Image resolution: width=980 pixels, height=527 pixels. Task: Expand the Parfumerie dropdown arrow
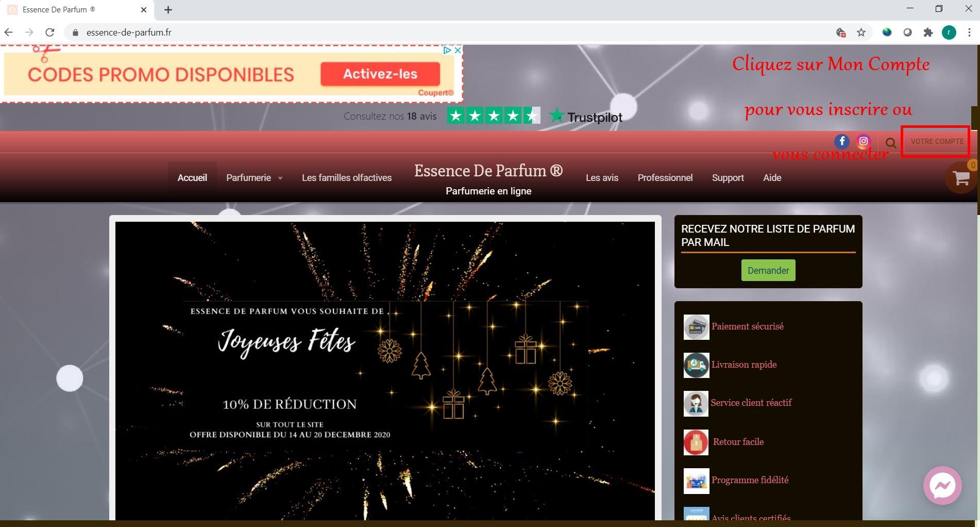click(280, 178)
